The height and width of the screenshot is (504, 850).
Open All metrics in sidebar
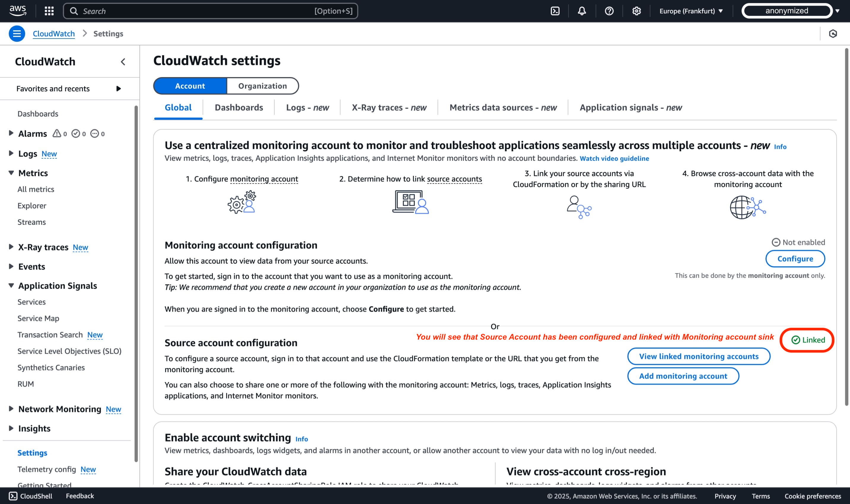(x=36, y=189)
